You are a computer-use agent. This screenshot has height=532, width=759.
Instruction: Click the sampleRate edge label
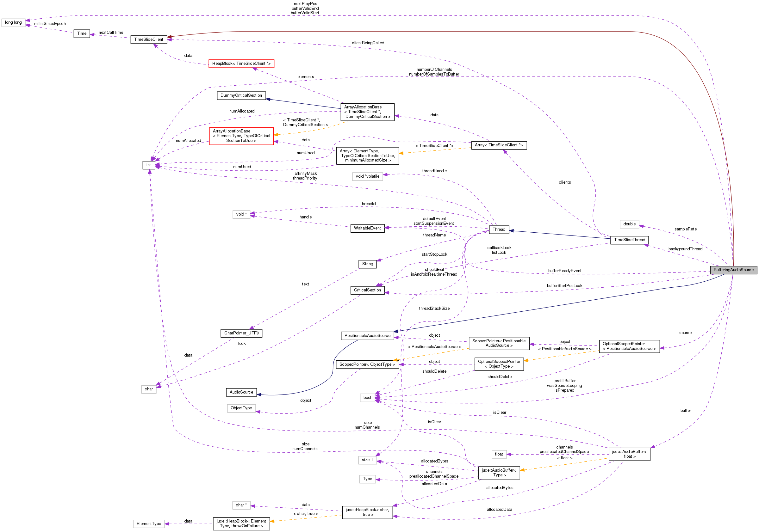click(x=685, y=229)
